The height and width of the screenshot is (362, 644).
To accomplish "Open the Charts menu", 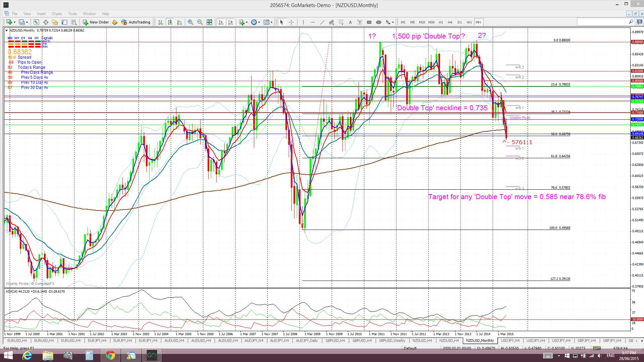I will pyautogui.click(x=56, y=14).
